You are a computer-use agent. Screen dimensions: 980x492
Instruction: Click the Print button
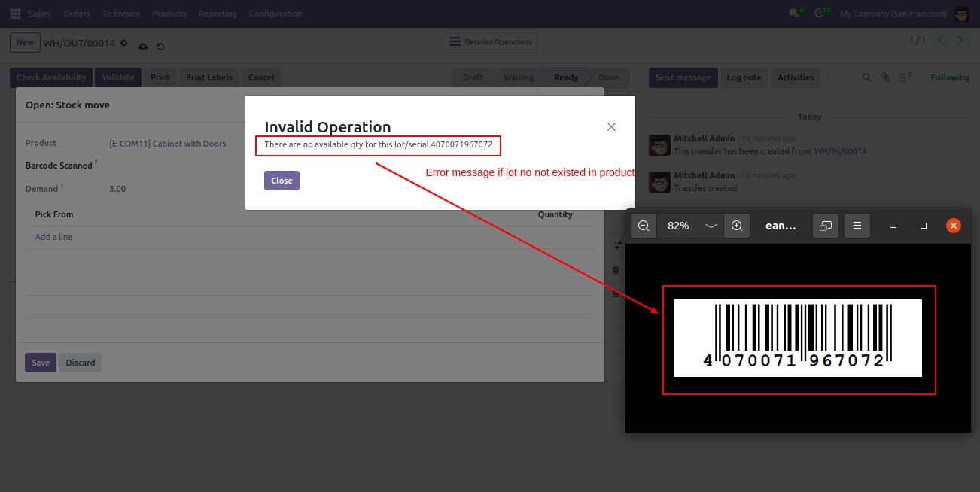(x=160, y=77)
